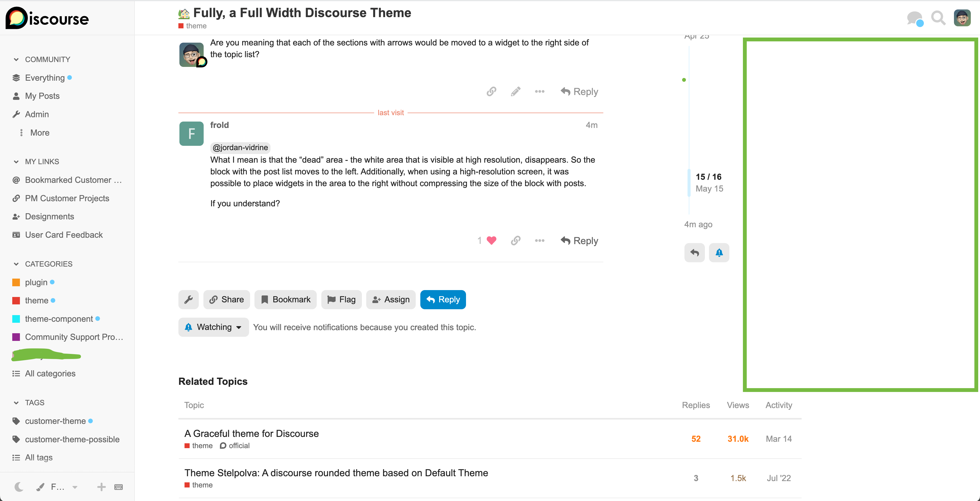Click the plus icon in sidebar footer
The width and height of the screenshot is (980, 501).
coord(101,487)
